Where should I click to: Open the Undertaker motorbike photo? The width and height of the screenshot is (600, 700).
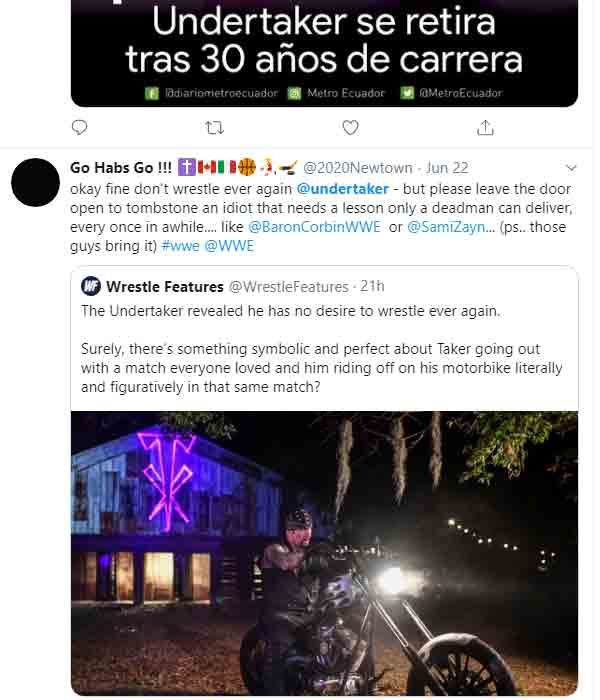click(325, 553)
